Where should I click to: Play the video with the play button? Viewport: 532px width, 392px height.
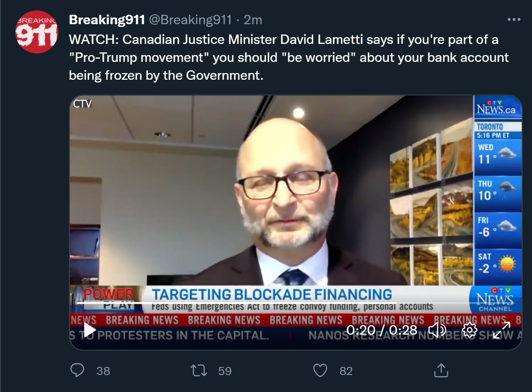(90, 330)
